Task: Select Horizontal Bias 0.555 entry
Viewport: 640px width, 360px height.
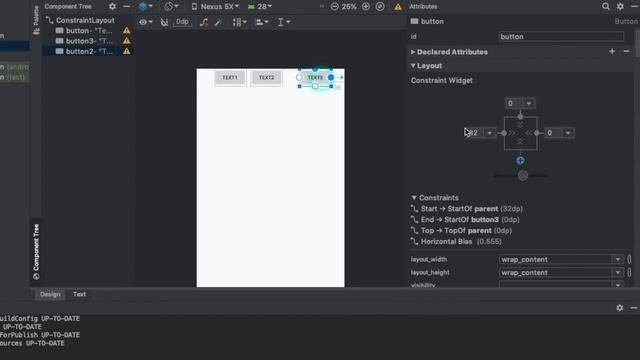Action: click(456, 242)
